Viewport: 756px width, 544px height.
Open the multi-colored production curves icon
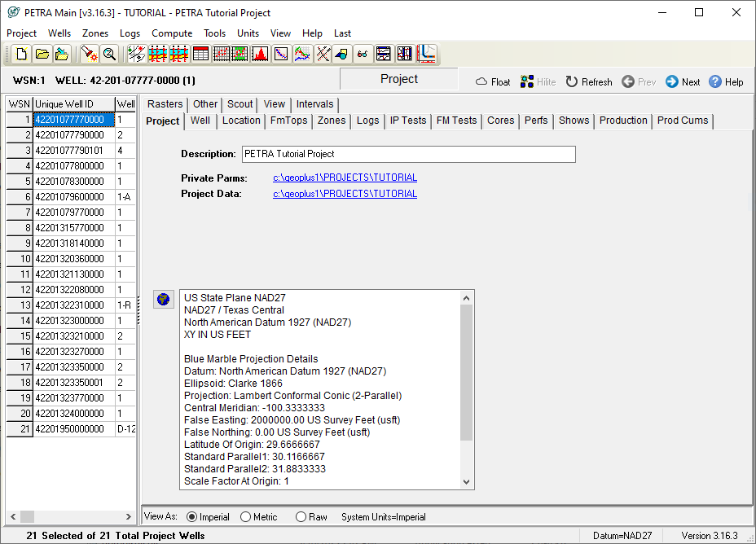tap(302, 54)
